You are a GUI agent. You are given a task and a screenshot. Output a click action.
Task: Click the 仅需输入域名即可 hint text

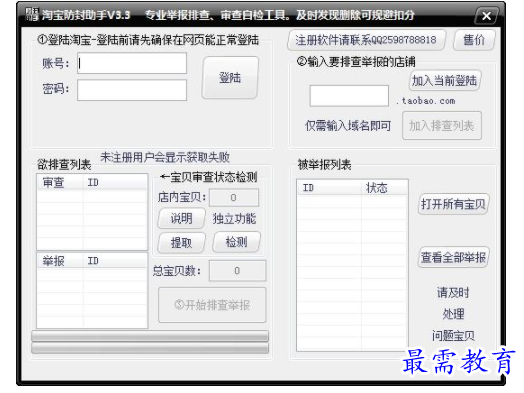348,126
